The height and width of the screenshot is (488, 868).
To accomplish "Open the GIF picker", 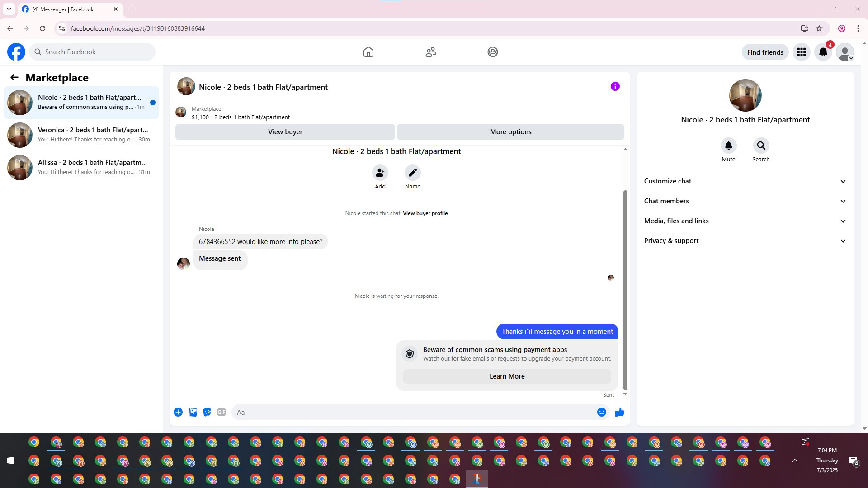I will 221,412.
